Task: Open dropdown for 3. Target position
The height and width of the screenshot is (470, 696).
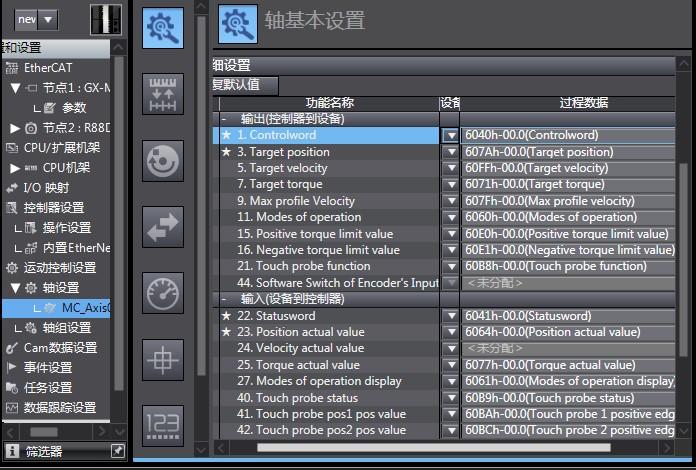Action: pyautogui.click(x=451, y=152)
